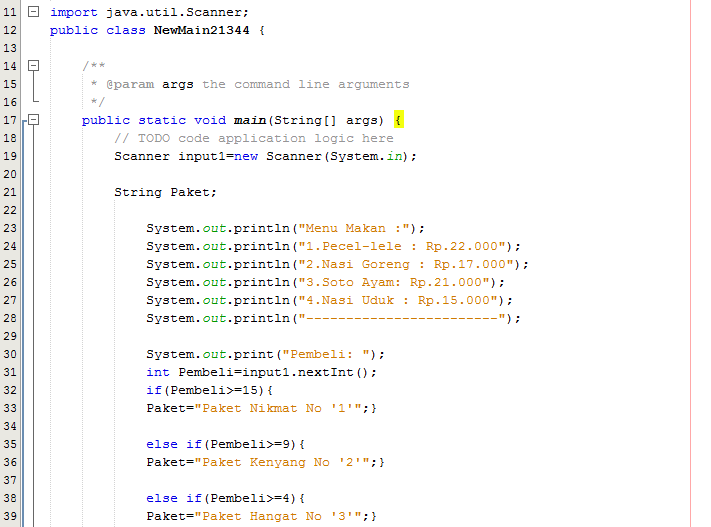711x527 pixels.
Task: Click the "Paket Kenyang No '2'" assignment
Action: coord(265,462)
